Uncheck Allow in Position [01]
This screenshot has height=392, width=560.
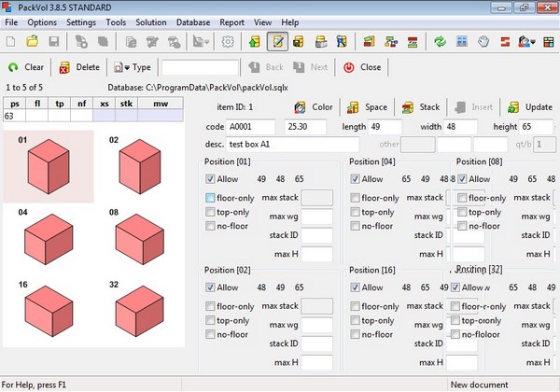click(x=210, y=179)
